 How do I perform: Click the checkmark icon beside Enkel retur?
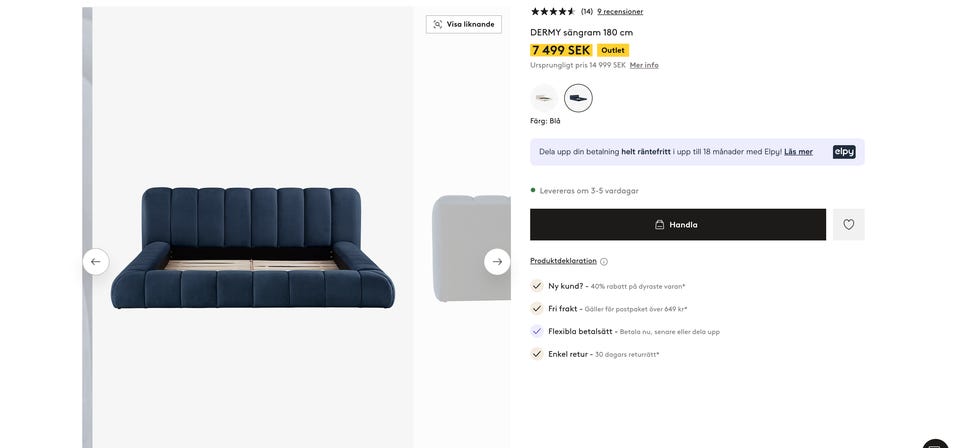coord(537,354)
